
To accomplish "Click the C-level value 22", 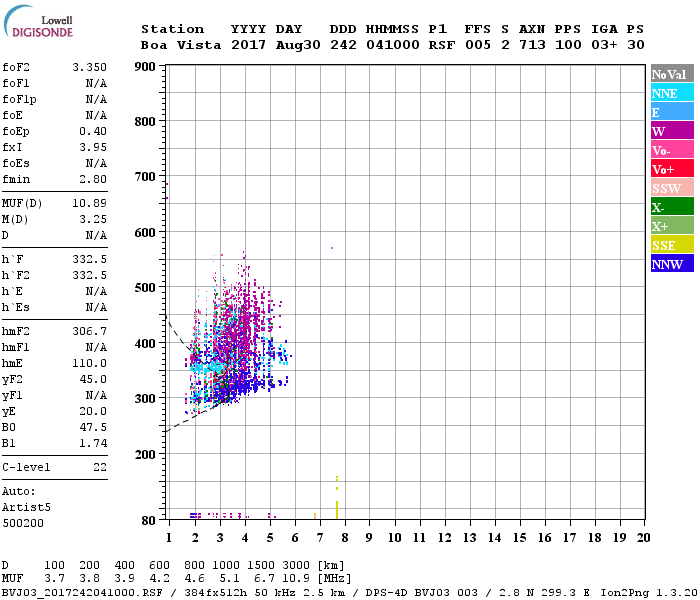I will [x=98, y=467].
